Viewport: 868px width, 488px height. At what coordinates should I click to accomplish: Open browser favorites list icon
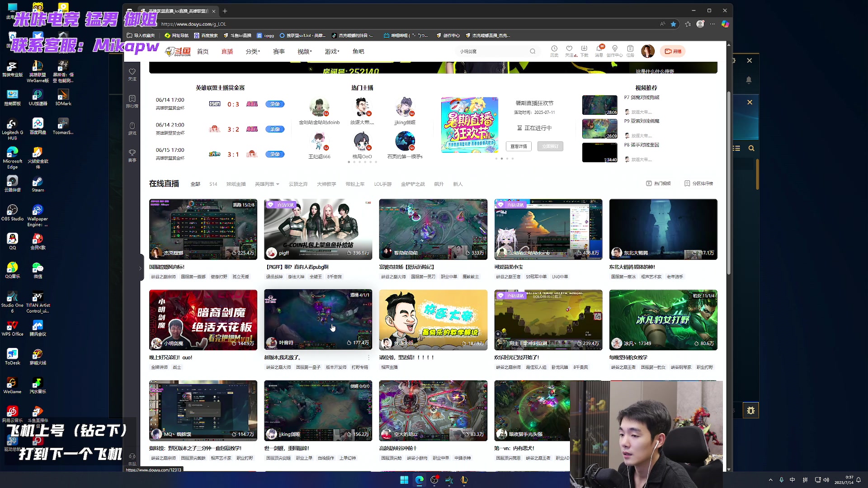[688, 24]
